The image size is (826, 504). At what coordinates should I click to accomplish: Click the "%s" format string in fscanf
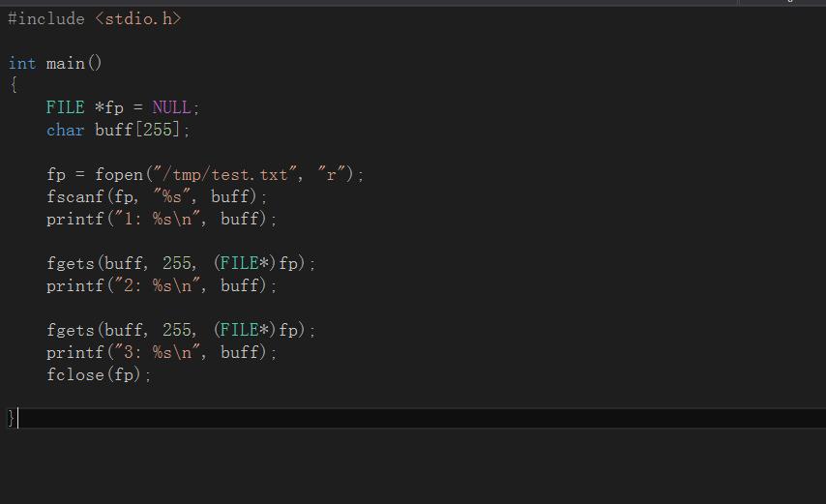(172, 196)
